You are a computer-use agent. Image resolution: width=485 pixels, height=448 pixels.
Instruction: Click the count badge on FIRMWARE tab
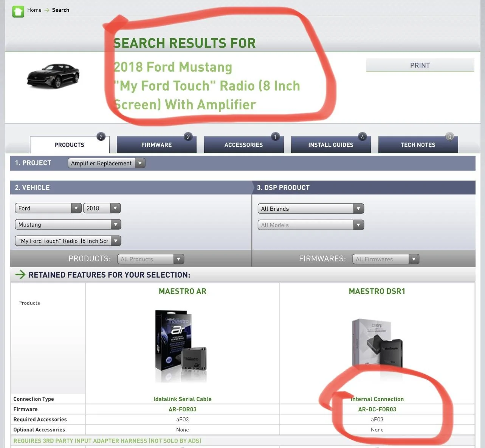point(188,137)
